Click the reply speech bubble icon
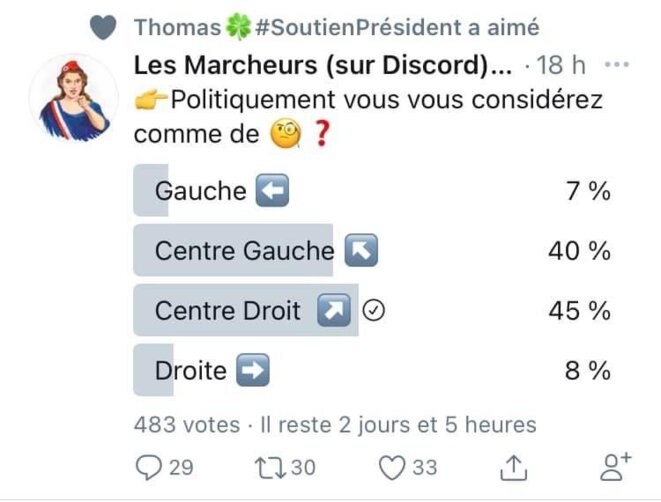The image size is (661, 502). [149, 466]
